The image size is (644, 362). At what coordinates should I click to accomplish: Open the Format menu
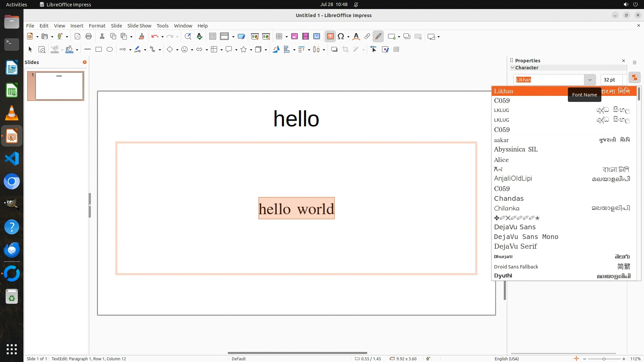point(97,26)
